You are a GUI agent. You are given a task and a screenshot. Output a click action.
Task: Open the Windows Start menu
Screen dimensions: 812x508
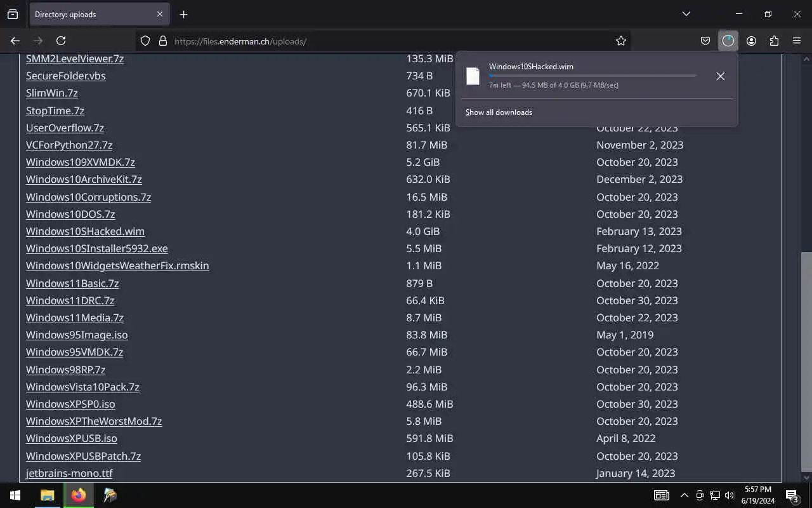(x=15, y=495)
